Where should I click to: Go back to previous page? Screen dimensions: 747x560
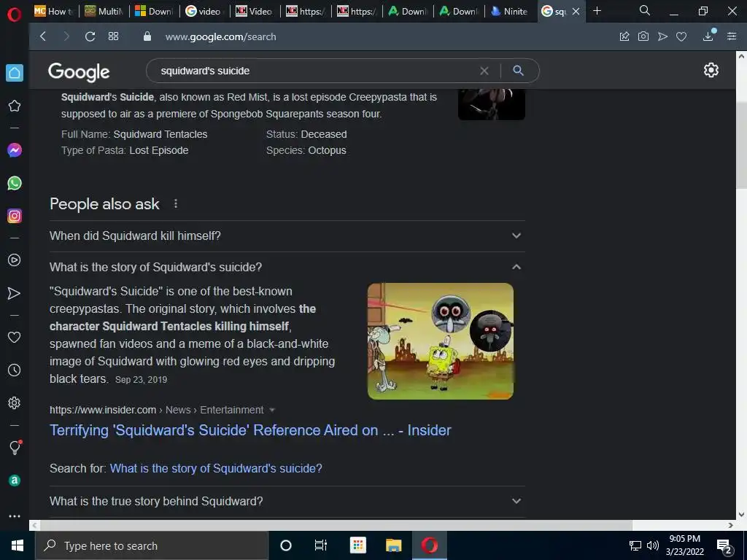pyautogui.click(x=43, y=36)
